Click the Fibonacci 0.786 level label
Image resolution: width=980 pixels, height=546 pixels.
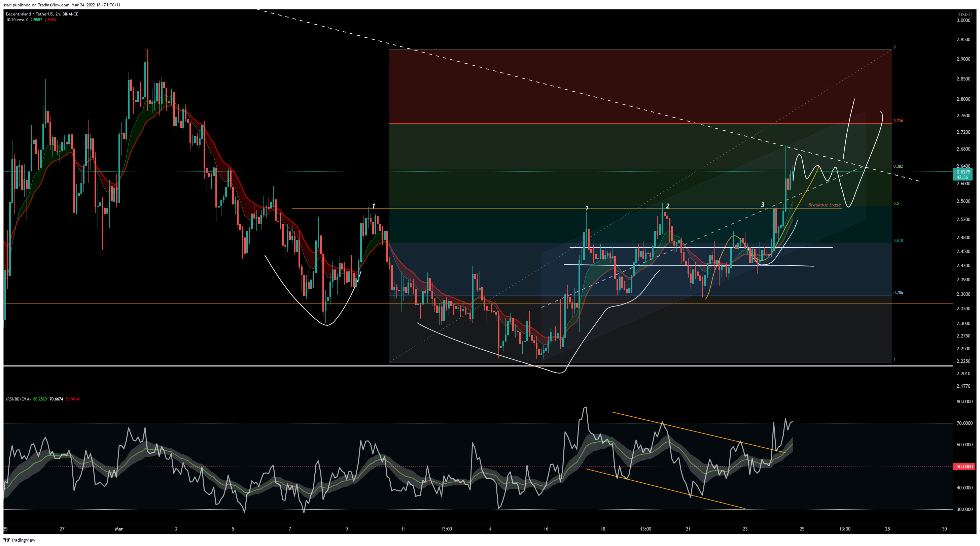(x=898, y=292)
